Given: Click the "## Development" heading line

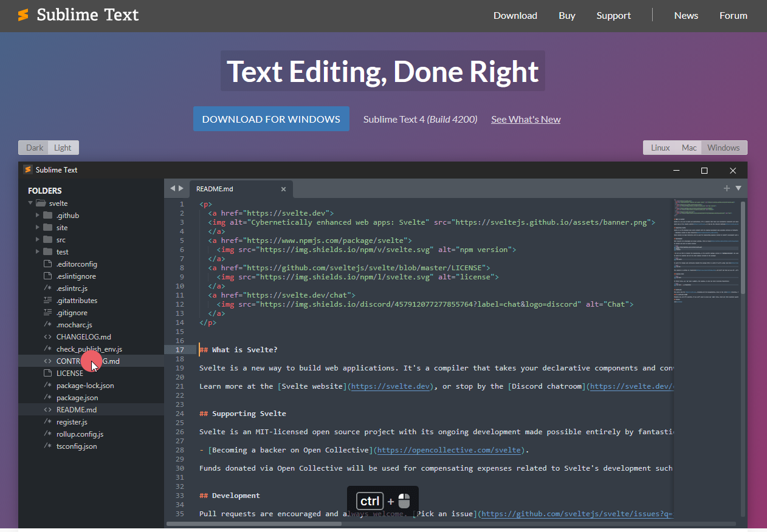Looking at the screenshot, I should (230, 496).
